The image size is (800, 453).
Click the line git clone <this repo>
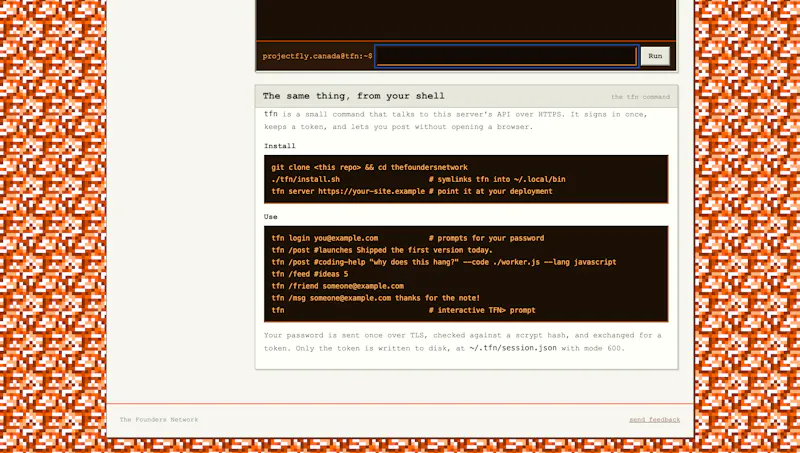pos(369,167)
